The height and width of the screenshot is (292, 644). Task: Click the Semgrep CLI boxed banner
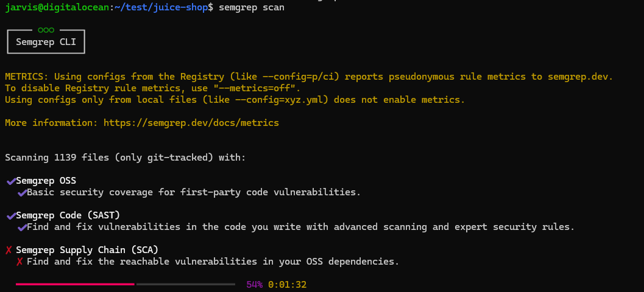46,41
